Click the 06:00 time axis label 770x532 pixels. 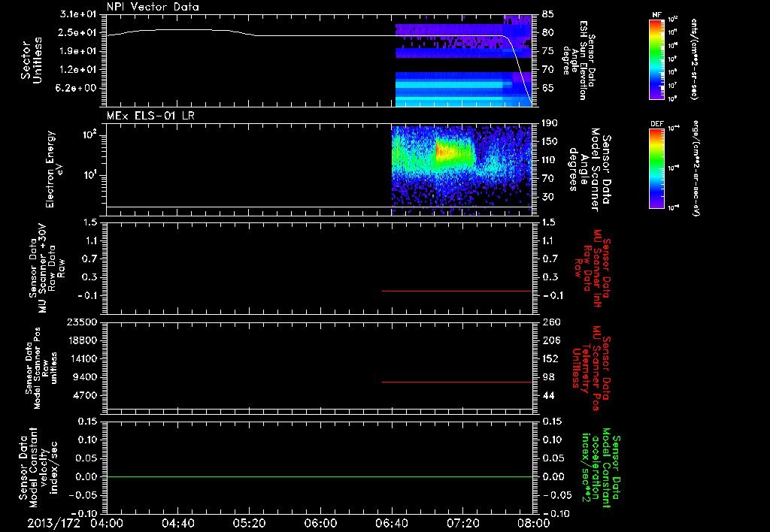(x=320, y=523)
